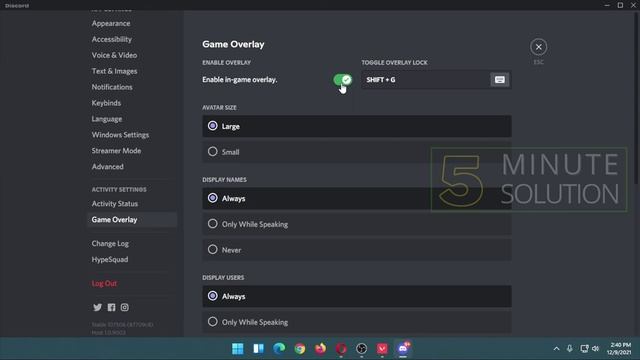Image resolution: width=640 pixels, height=360 pixels.
Task: Launch Microsoft Edge from taskbar
Action: [279, 349]
